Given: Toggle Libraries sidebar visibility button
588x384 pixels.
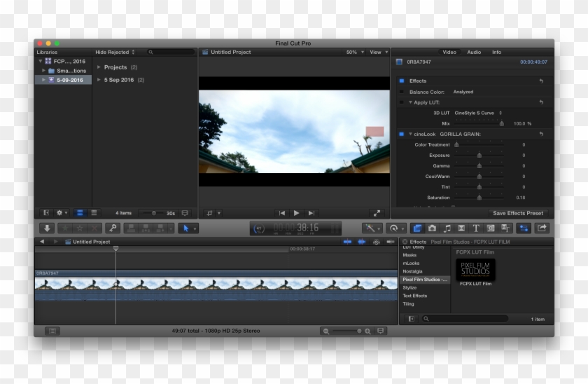Looking at the screenshot, I should click(45, 213).
